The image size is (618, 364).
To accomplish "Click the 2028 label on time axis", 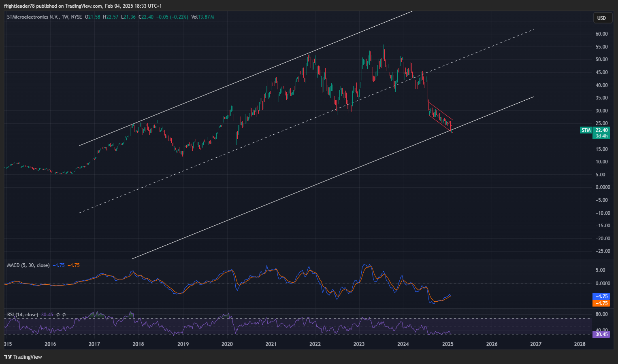I will pyautogui.click(x=580, y=344).
